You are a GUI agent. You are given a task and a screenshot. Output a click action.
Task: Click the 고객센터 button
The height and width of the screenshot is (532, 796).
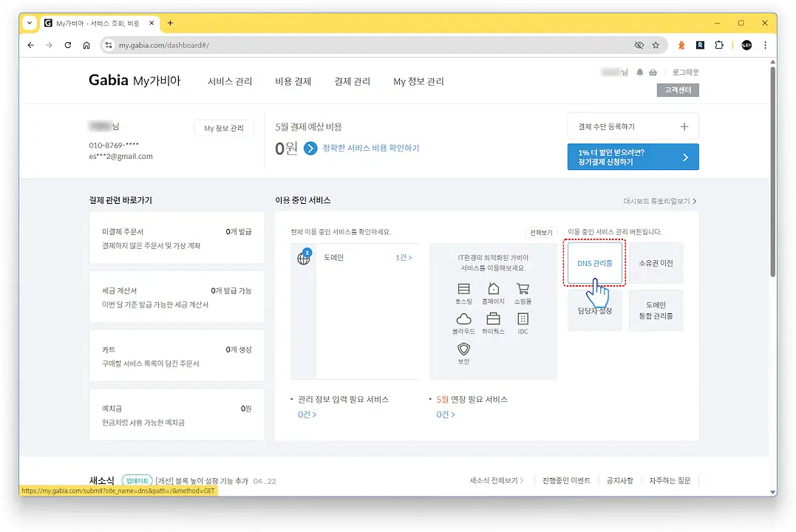[677, 90]
